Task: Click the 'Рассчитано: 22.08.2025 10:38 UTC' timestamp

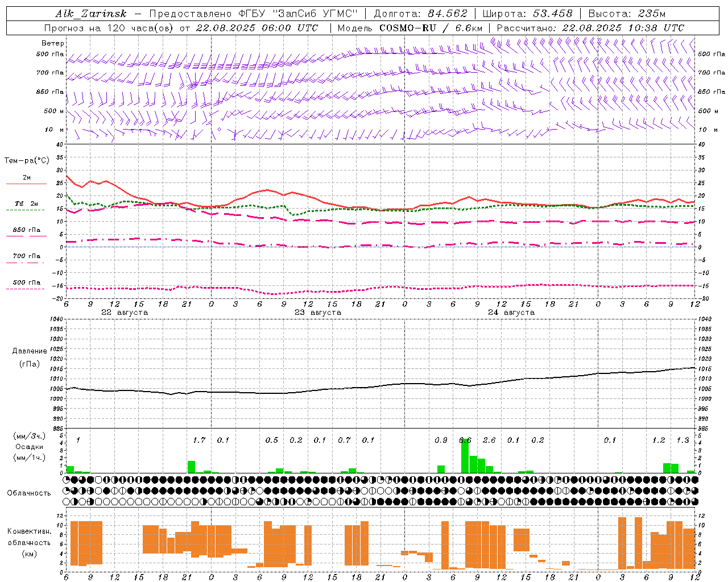Action: point(590,28)
